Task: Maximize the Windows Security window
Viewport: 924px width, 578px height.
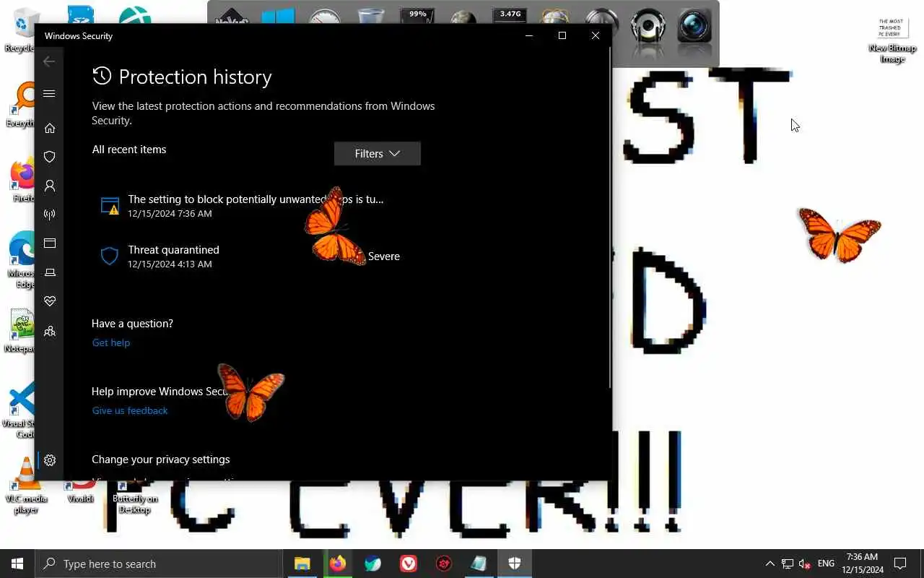Action: tap(562, 35)
